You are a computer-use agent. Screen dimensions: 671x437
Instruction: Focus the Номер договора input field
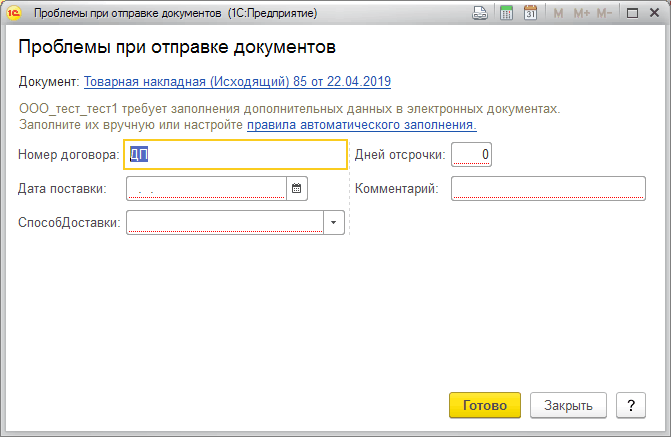[x=235, y=155]
